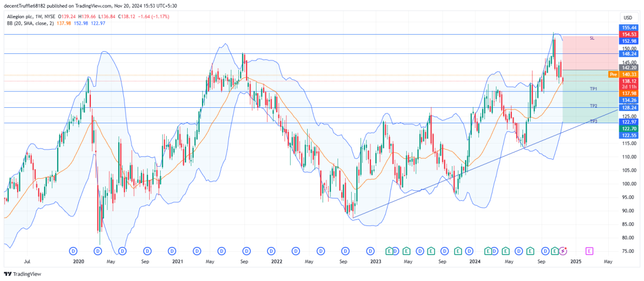The image size is (644, 281).
Task: Click the pink upcoming earnings E marker
Action: [x=589, y=250]
